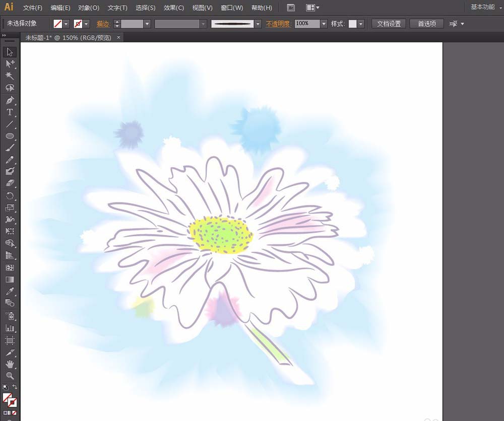
Task: Reset to default fill and stroke
Action: click(x=5, y=387)
